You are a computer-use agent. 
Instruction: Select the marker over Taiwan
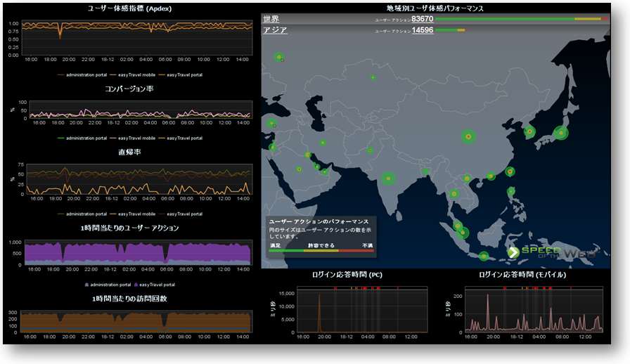[x=510, y=171]
